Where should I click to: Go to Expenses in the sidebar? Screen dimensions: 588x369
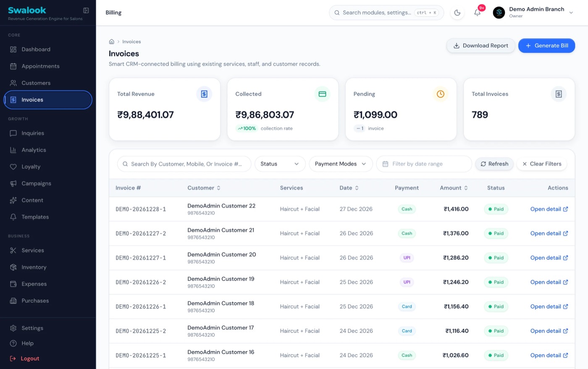tap(48, 284)
